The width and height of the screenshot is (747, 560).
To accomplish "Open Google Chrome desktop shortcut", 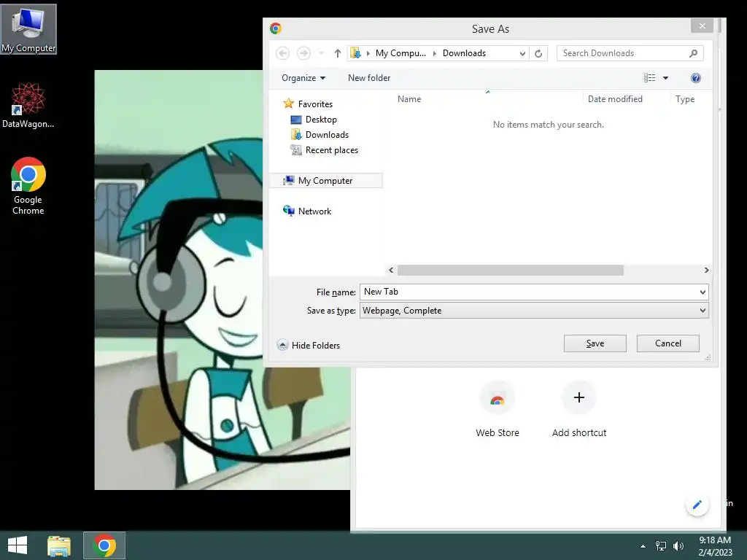I will 28,186.
